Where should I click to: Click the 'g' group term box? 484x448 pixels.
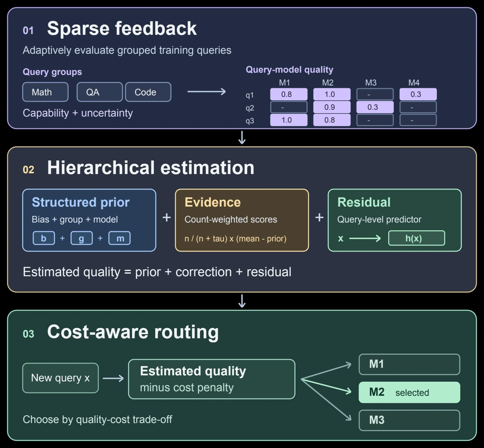point(81,238)
